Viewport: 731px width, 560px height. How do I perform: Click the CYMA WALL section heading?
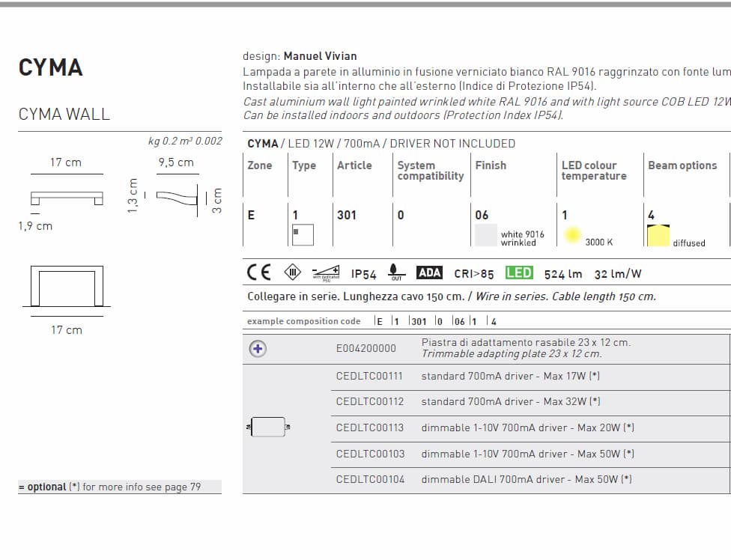pos(64,114)
